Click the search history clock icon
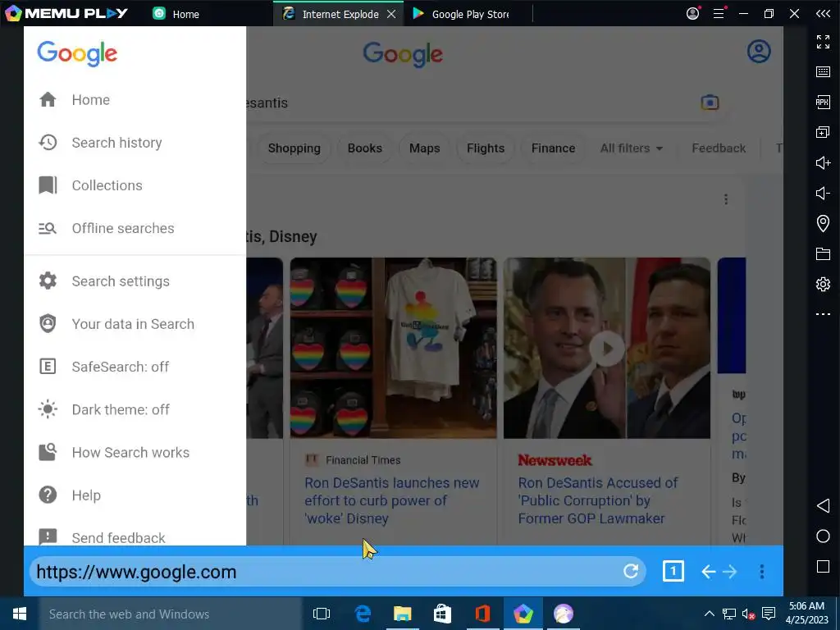840x630 pixels. coord(48,143)
